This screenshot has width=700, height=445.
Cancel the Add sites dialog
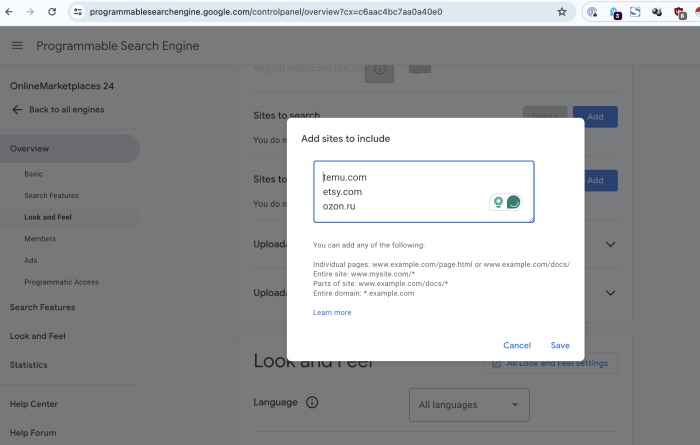pyautogui.click(x=517, y=345)
